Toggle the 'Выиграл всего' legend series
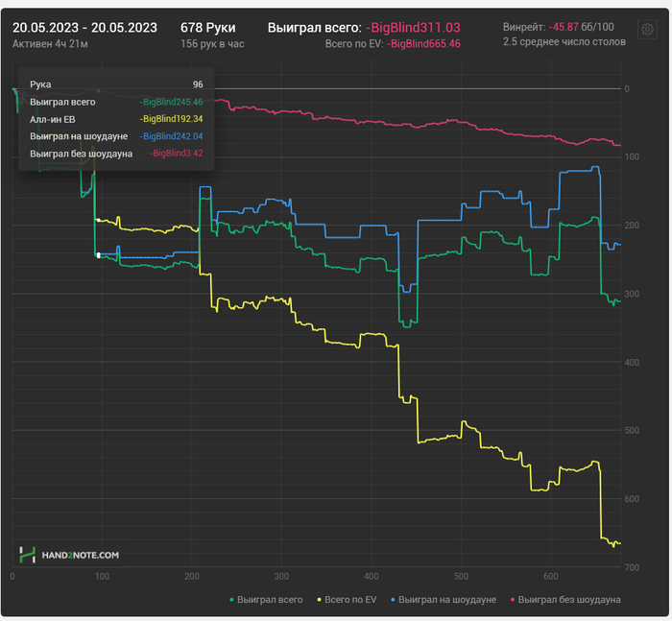The image size is (672, 621). click(x=270, y=600)
